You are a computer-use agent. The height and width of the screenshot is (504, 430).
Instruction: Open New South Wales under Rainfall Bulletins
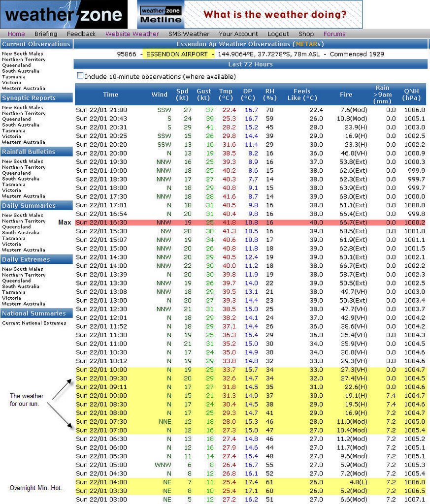[23, 161]
